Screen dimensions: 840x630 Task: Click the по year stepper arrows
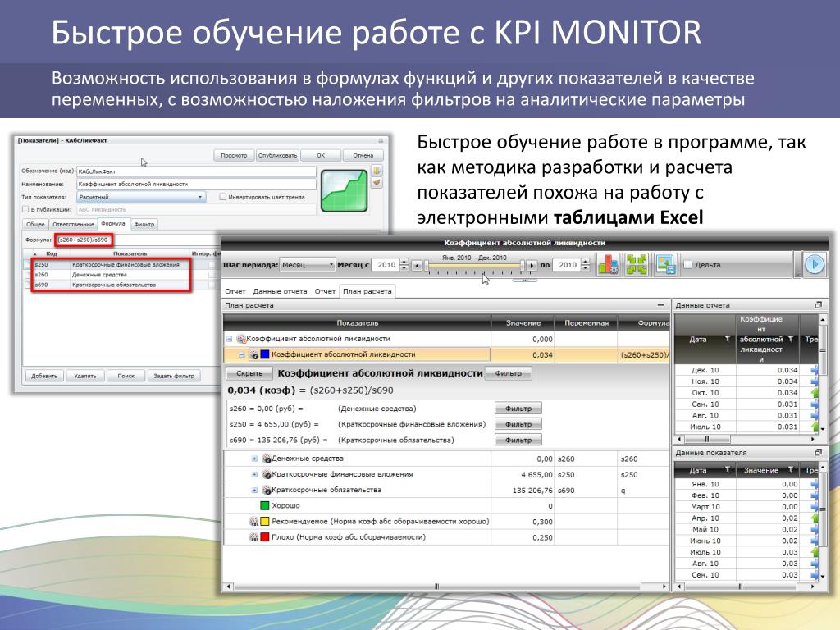tap(585, 265)
